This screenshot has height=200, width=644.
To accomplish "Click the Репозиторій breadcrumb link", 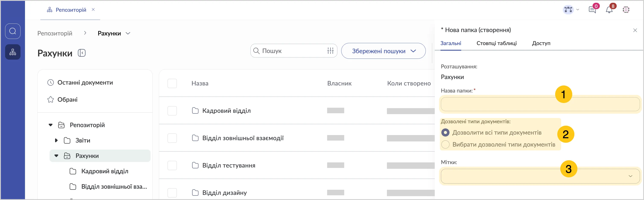I will (x=55, y=33).
